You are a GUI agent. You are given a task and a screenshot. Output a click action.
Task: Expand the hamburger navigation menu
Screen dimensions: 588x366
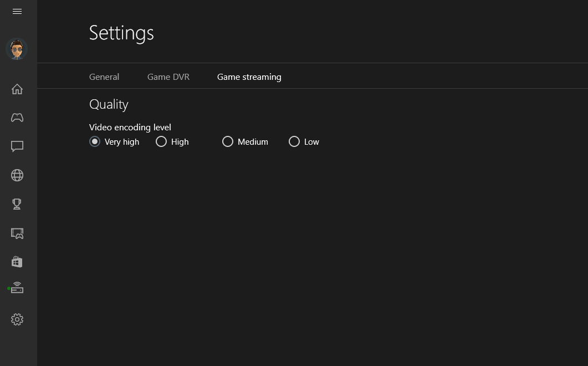[17, 11]
